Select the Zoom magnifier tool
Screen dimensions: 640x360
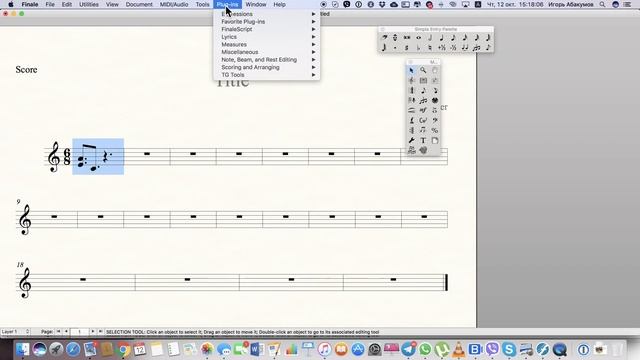[x=423, y=70]
